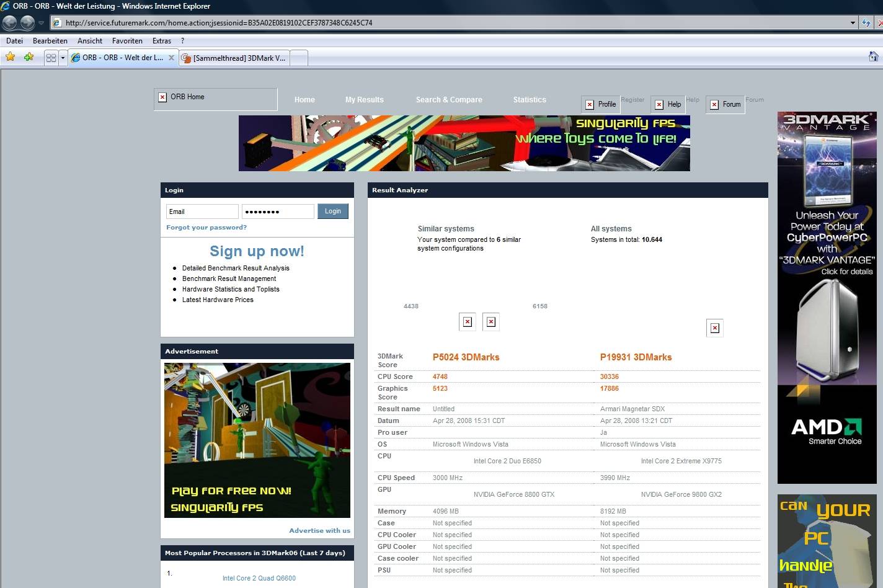Click the Armari Magnetar SDX result name
The width and height of the screenshot is (883, 588).
coord(632,409)
